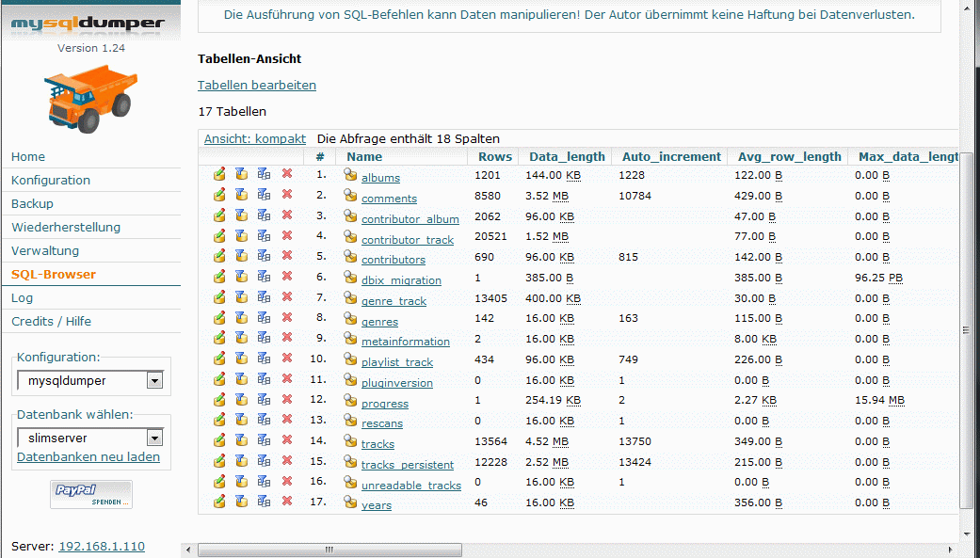Expand the Datenbank wählen dropdown showing slimserver
The image size is (980, 558).
click(x=90, y=438)
